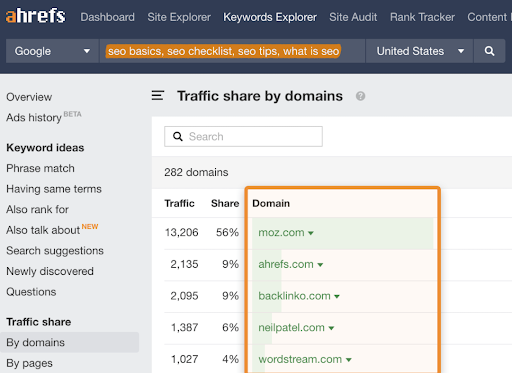The width and height of the screenshot is (512, 373).
Task: Open the Google search engine dropdown
Action: 52,51
